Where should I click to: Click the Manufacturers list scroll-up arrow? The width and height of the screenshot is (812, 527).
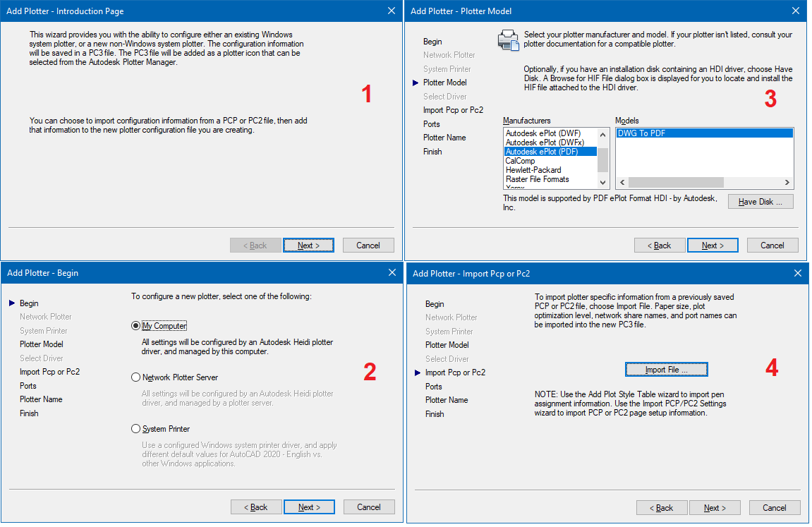point(602,135)
